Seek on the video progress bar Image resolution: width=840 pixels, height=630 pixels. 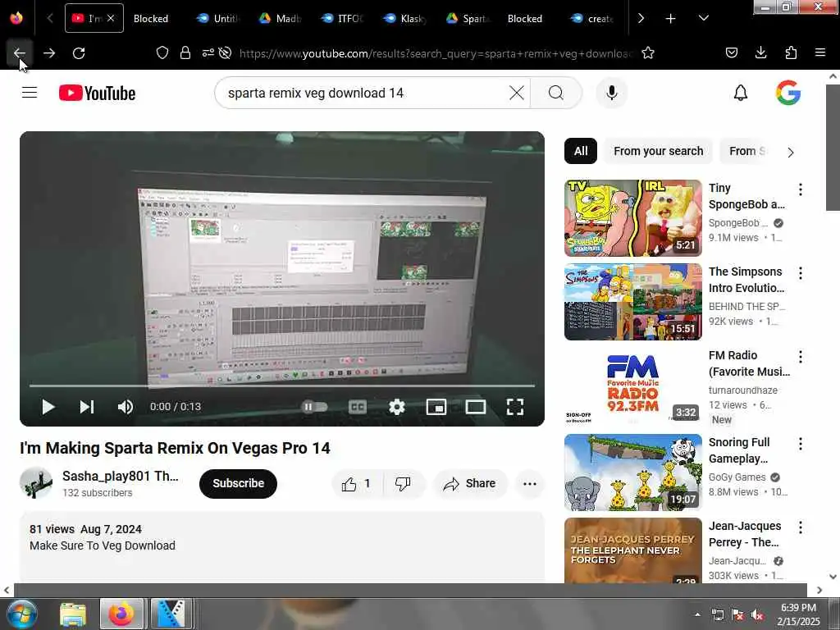coord(282,386)
